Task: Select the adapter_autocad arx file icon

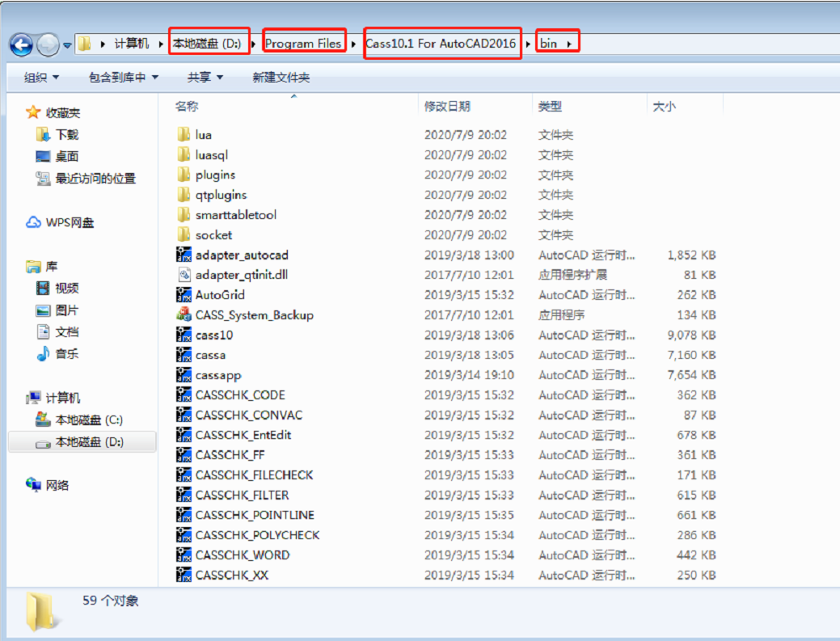Action: click(184, 255)
